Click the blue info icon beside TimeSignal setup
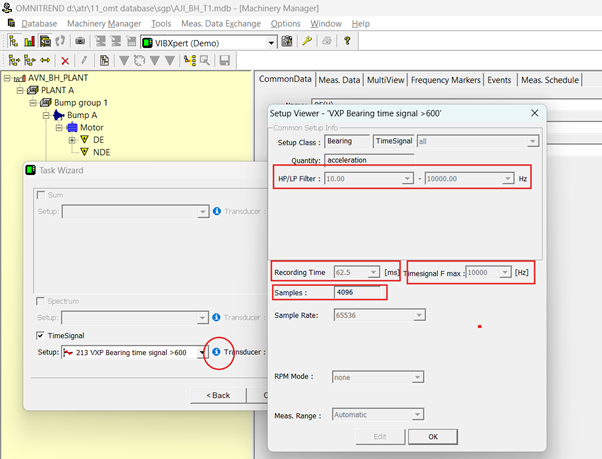 (x=216, y=352)
